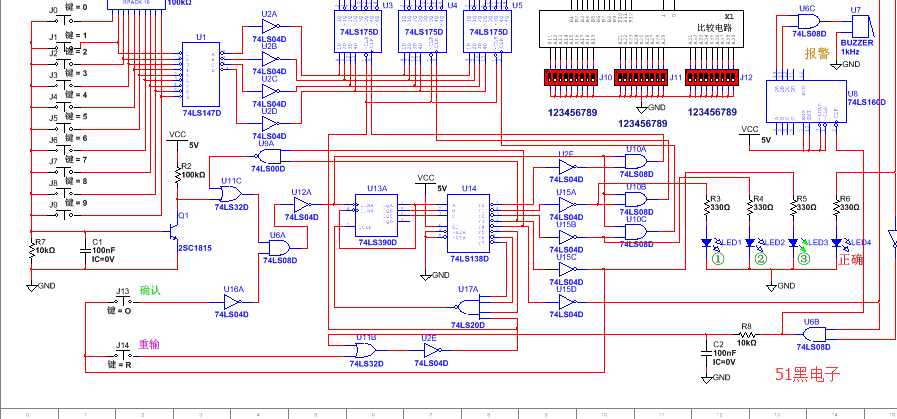Select the U15C inverter gate
897x419 pixels.
pos(568,269)
